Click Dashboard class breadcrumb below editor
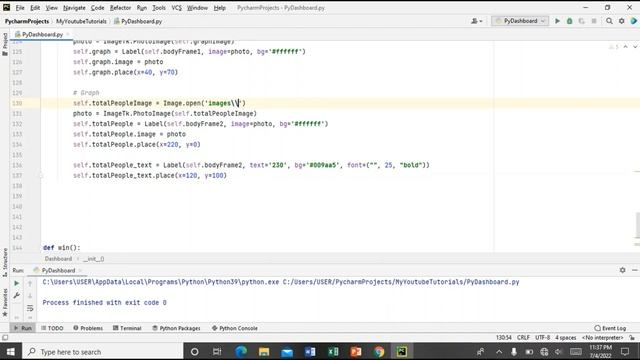 click(58, 259)
